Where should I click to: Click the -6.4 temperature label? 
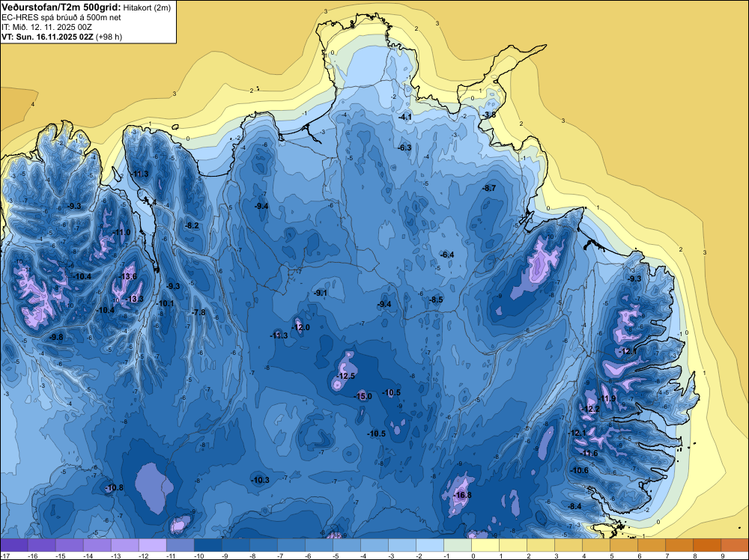447,255
